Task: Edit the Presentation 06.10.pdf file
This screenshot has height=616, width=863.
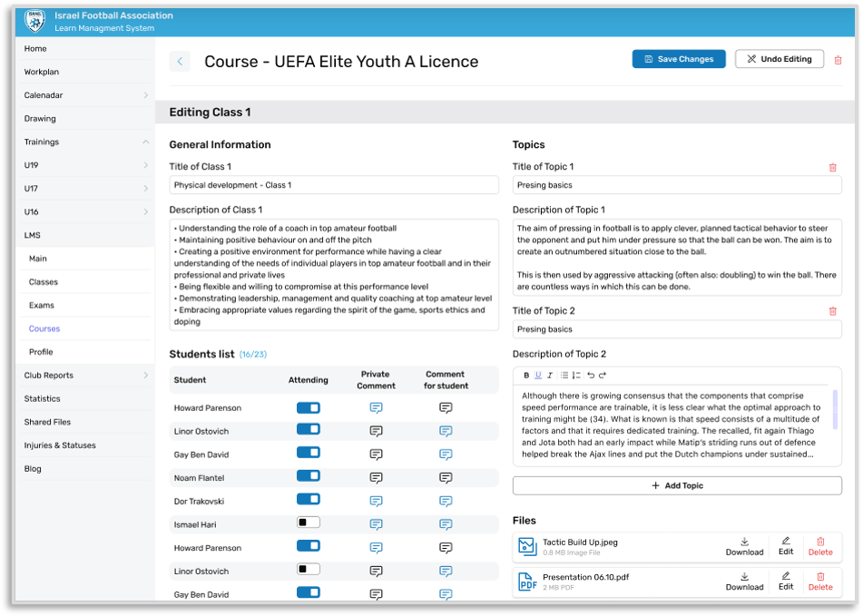Action: point(786,582)
